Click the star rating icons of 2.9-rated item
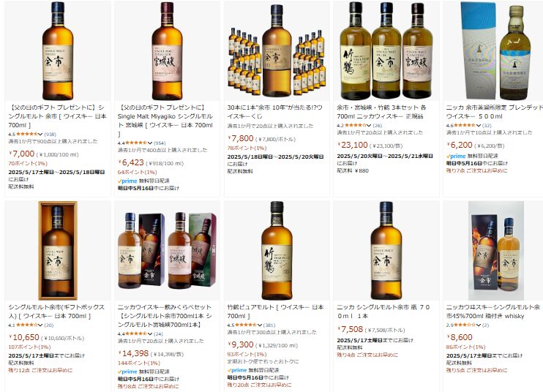 coord(465,325)
